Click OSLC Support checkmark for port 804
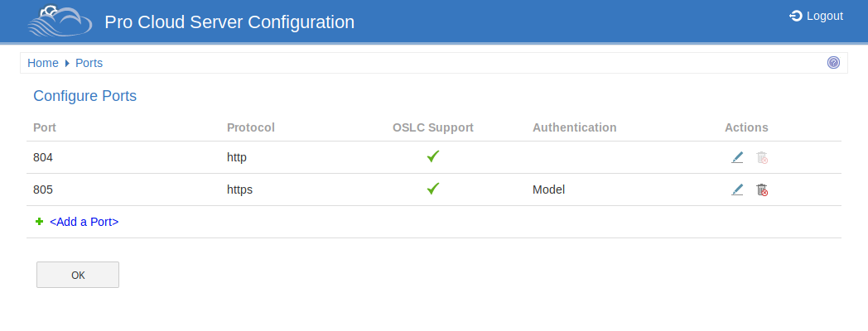The width and height of the screenshot is (868, 331). 432,156
